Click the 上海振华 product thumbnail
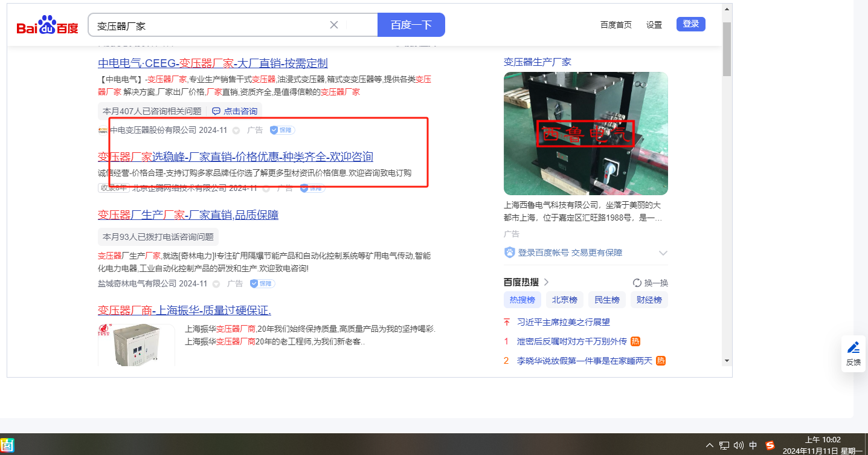The image size is (868, 455). pos(137,345)
